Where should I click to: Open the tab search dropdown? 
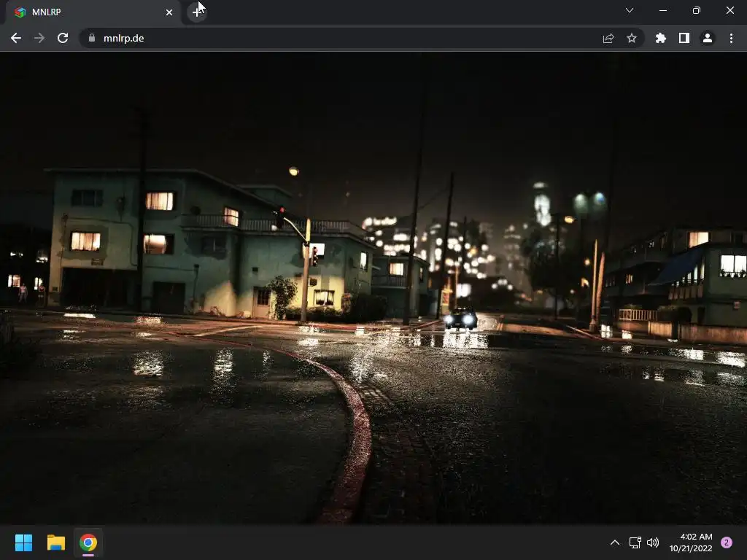(x=630, y=10)
